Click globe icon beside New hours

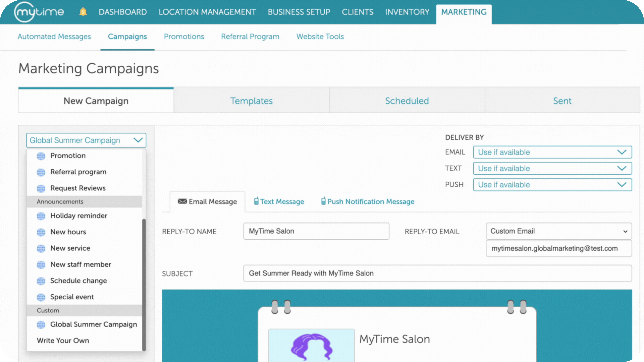pos(41,232)
